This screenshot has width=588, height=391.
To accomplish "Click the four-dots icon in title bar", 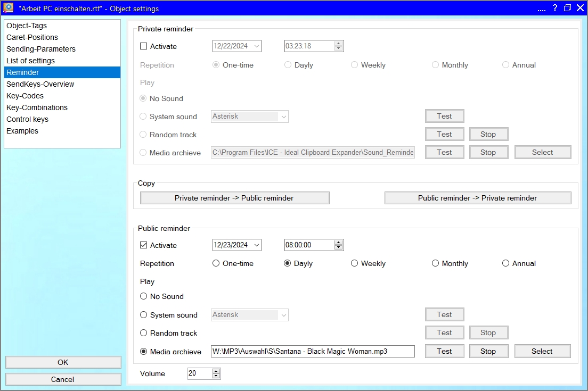I will [542, 9].
